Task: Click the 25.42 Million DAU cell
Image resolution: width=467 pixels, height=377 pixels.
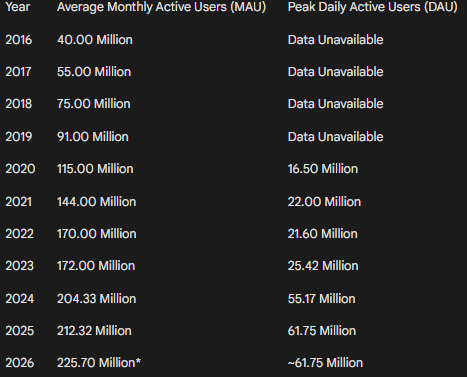Action: tap(323, 266)
